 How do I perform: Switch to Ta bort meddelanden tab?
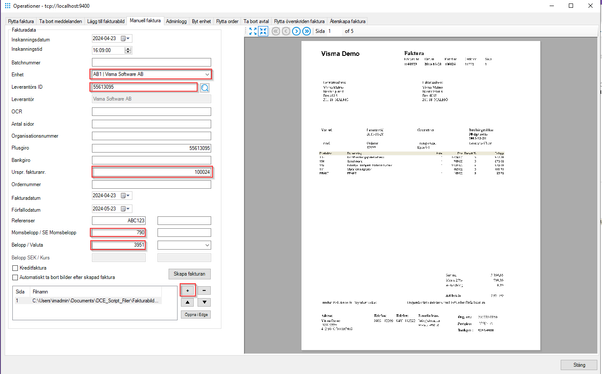pyautogui.click(x=61, y=22)
